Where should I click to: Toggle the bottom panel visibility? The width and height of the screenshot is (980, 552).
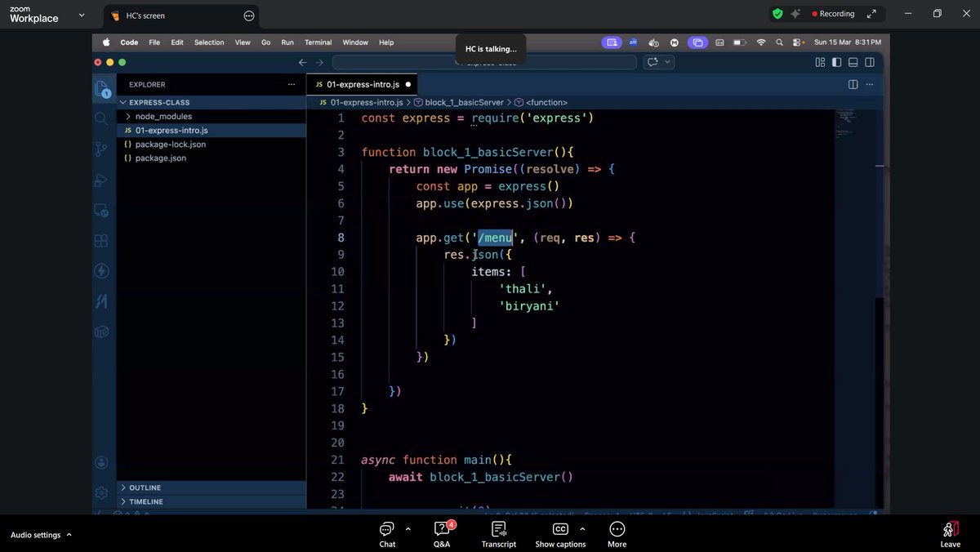pyautogui.click(x=853, y=62)
